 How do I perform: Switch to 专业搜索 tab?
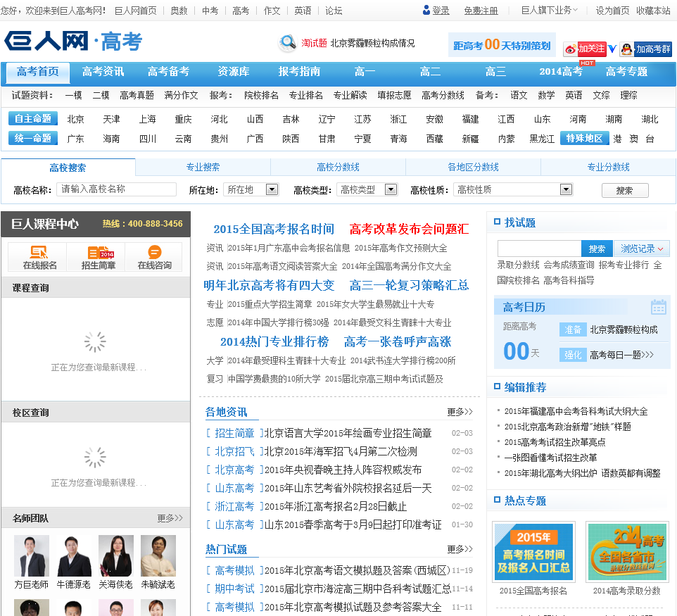coord(203,167)
